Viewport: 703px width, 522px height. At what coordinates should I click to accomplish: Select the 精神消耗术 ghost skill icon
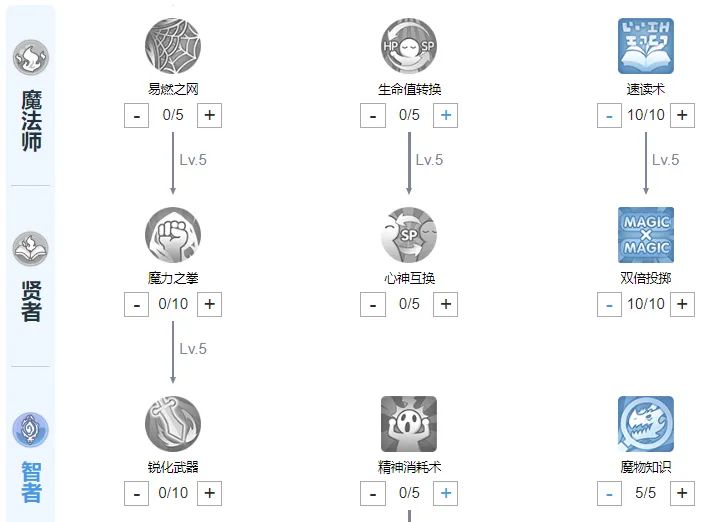pos(409,424)
